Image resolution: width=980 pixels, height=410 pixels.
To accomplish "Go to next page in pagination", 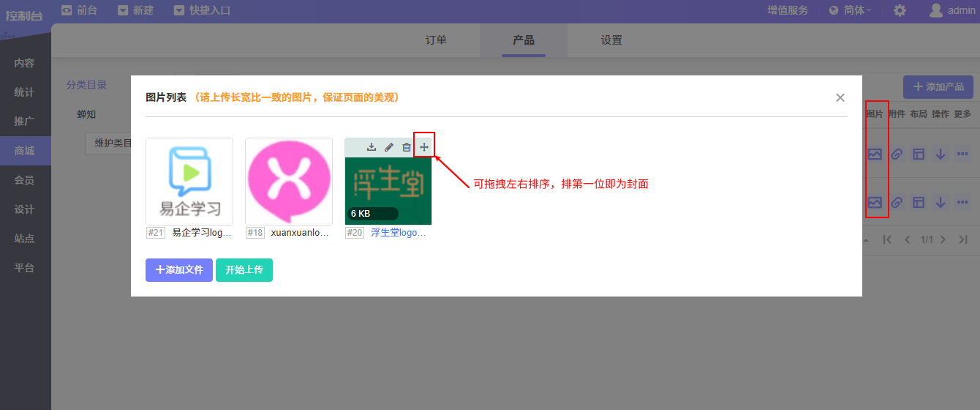I will 943,239.
